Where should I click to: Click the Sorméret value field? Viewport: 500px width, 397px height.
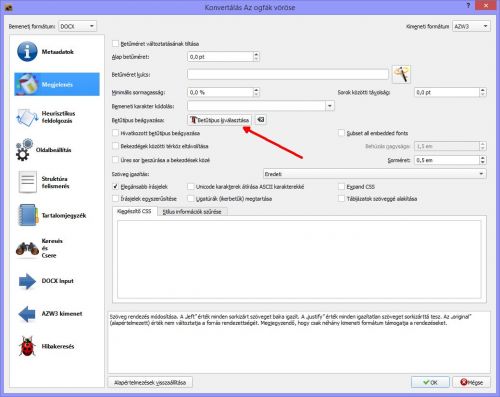[x=447, y=160]
